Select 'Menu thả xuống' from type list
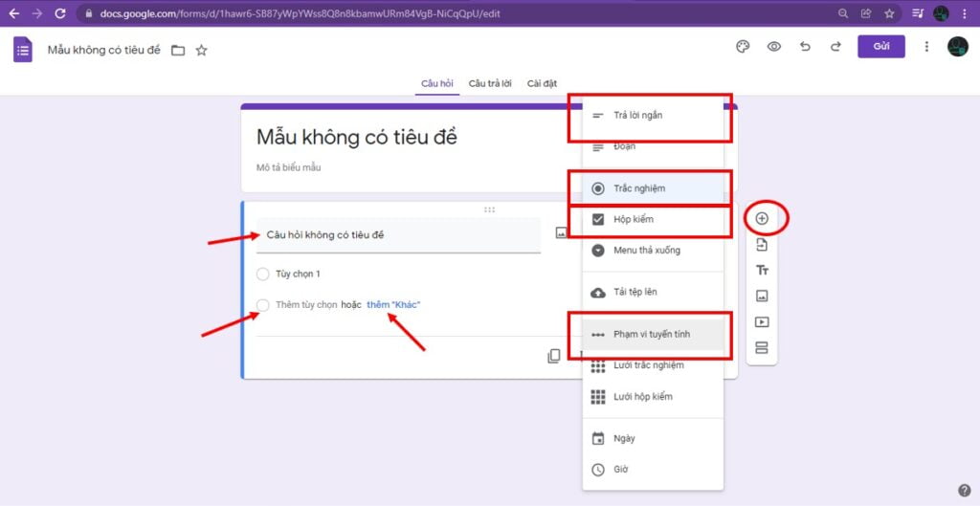The height and width of the screenshot is (506, 980). point(646,251)
